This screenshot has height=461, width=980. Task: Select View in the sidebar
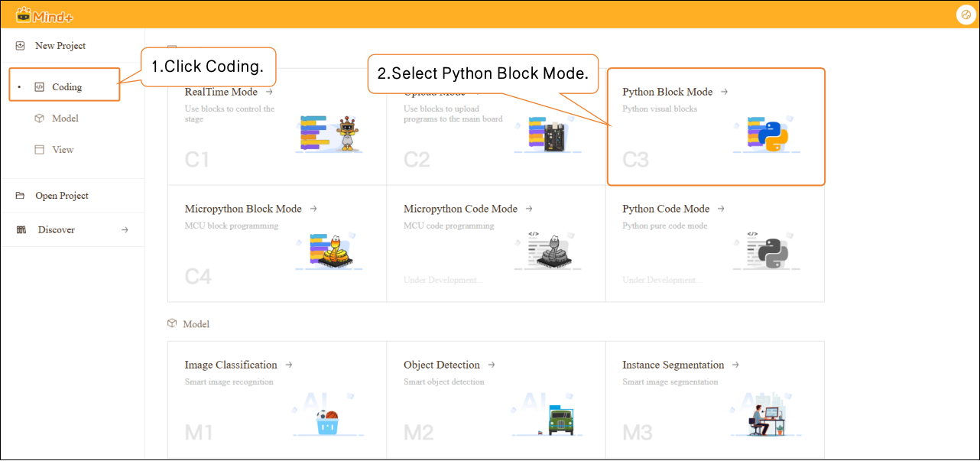pos(63,150)
